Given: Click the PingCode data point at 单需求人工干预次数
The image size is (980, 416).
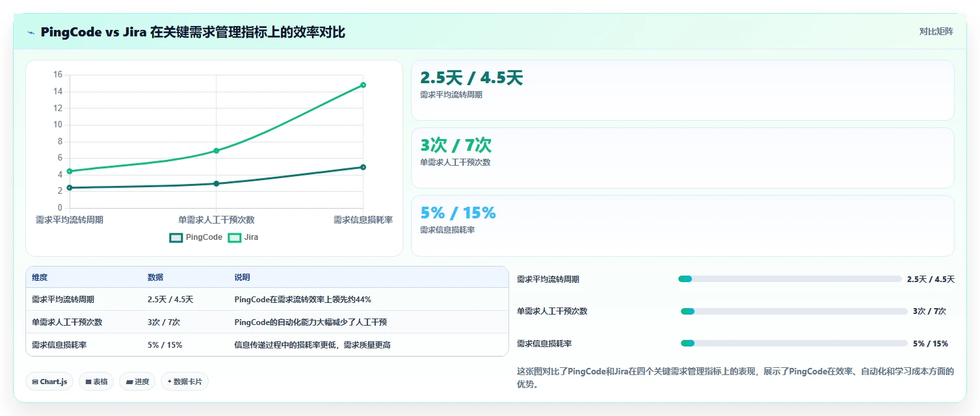Looking at the screenshot, I should click(216, 183).
